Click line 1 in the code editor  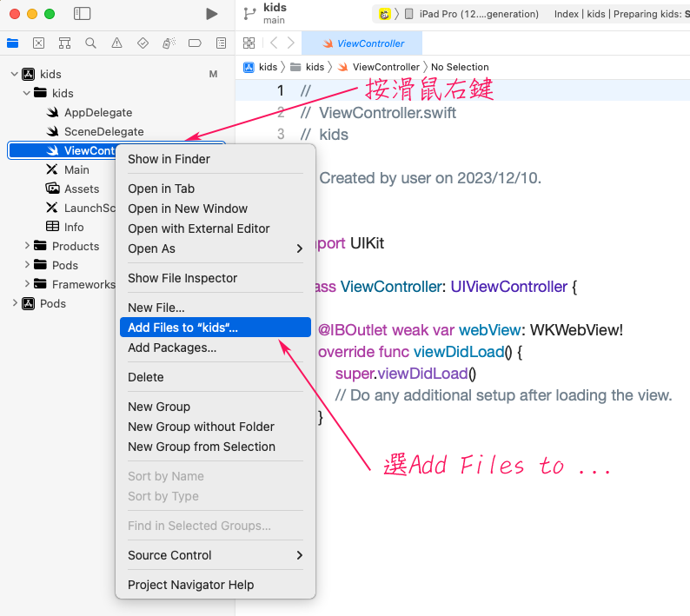[x=462, y=90]
